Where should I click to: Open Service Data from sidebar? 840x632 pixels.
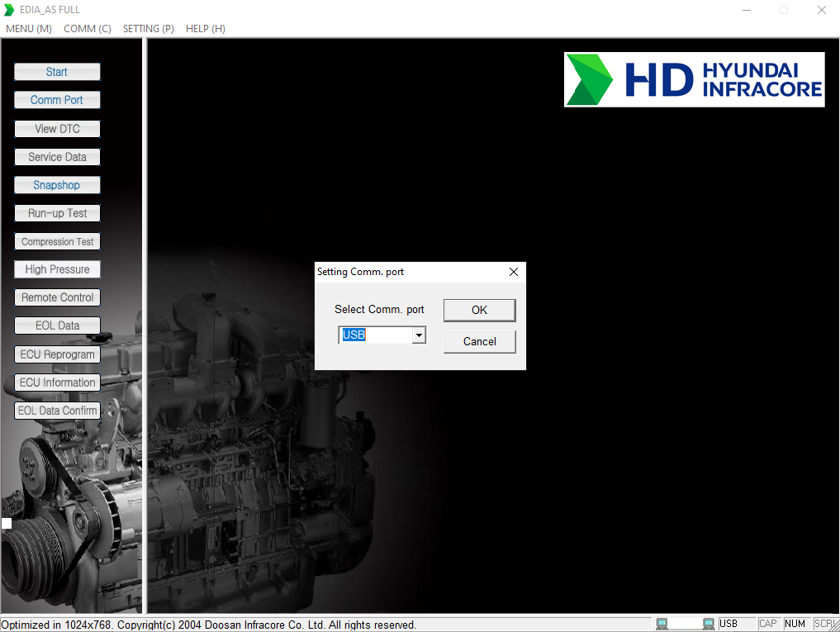tap(57, 157)
